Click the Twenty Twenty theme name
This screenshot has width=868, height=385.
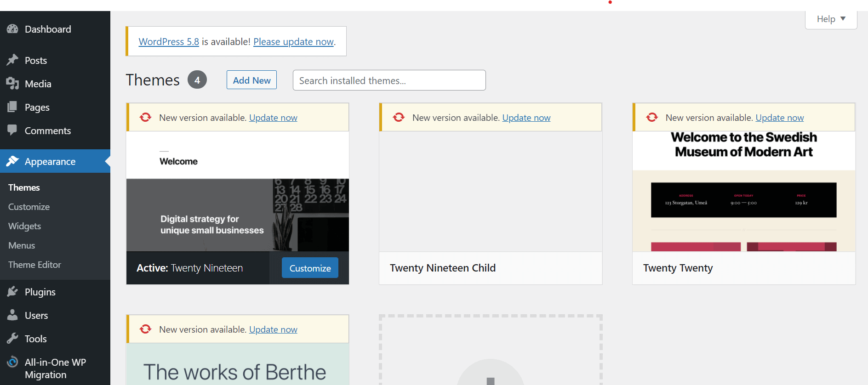(678, 268)
